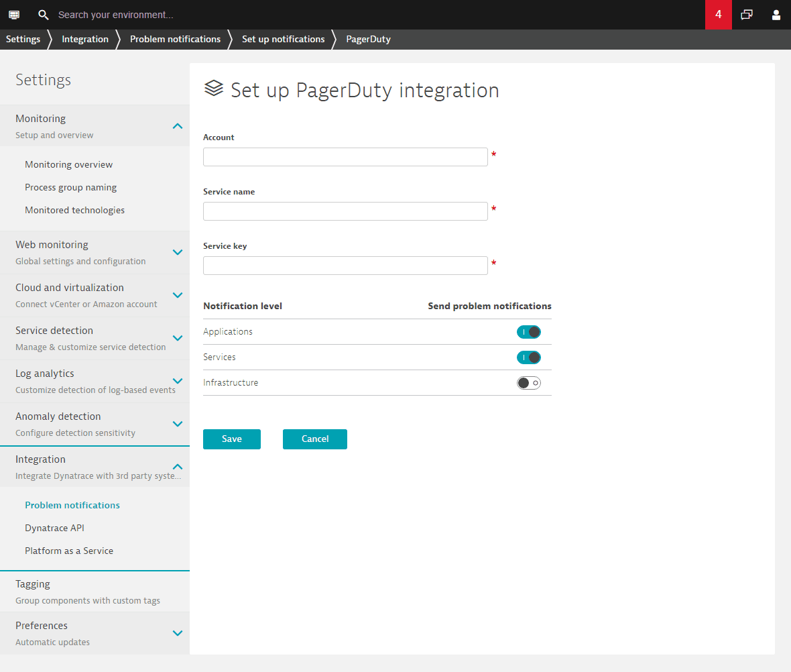This screenshot has width=791, height=672.
Task: Go to Problem notifications breadcrumb
Action: pos(175,39)
